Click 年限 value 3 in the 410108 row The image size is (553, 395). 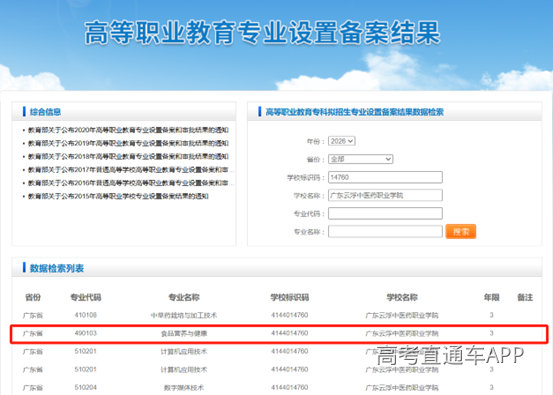pos(491,315)
